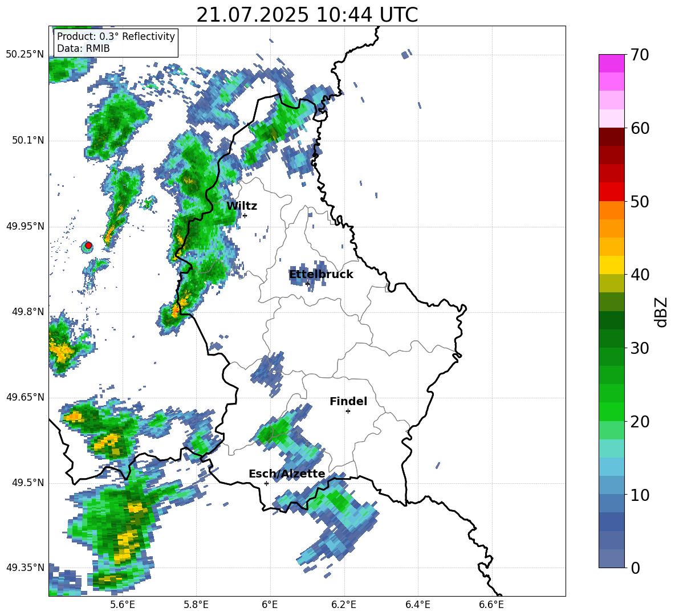Click the orange colorbar segment below 50

[x=611, y=210]
